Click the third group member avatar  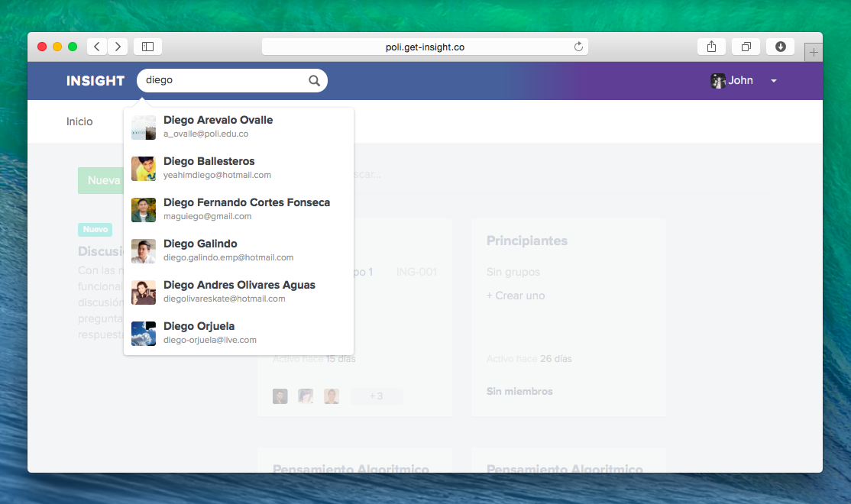[332, 396]
